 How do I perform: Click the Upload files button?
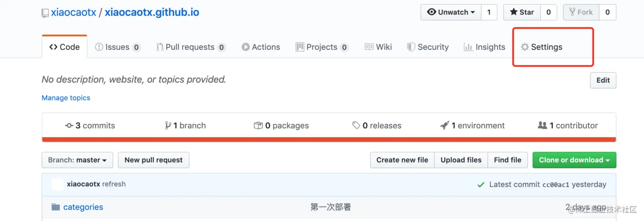pos(461,160)
